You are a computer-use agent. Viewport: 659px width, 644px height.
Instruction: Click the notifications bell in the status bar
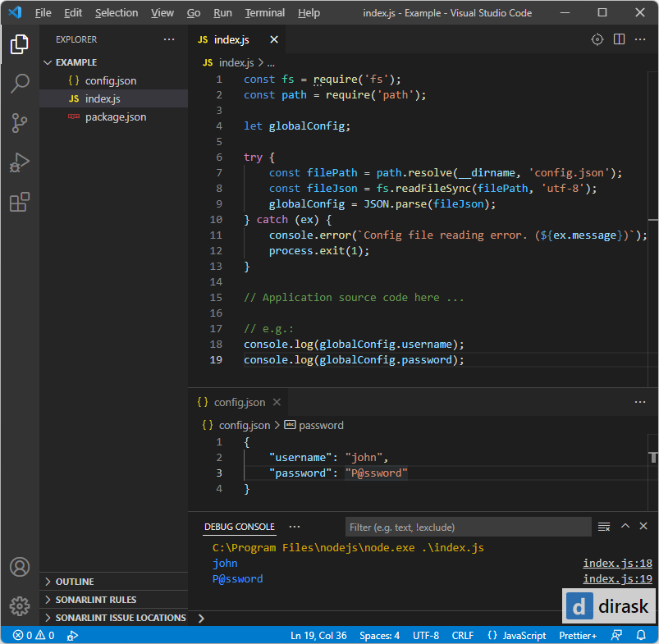(640, 635)
